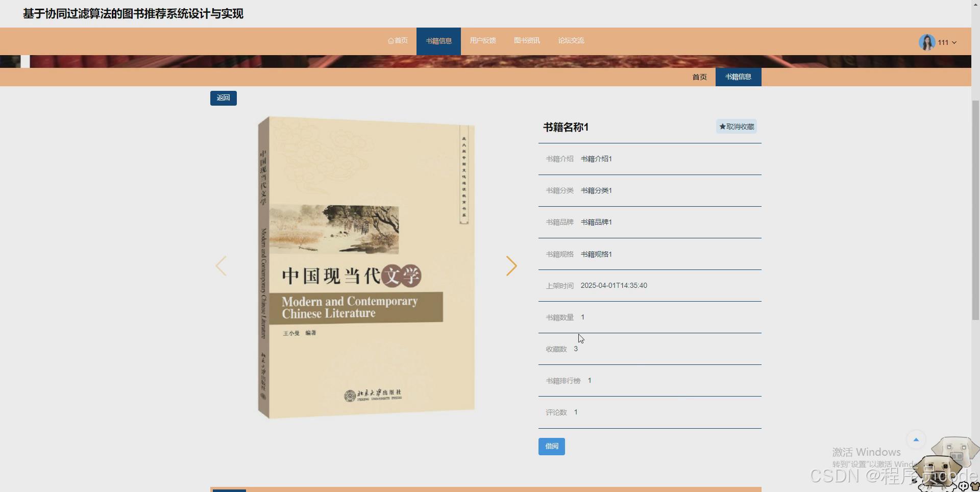This screenshot has height=492, width=980.
Task: Click the blue back-to-top arrow icon
Action: coord(916,439)
